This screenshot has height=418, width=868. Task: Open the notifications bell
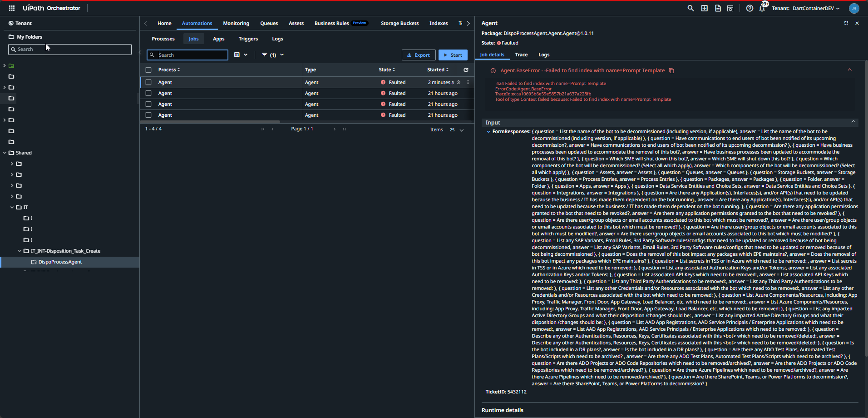click(x=762, y=8)
